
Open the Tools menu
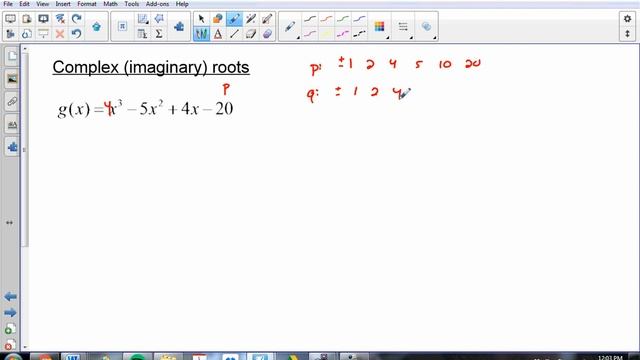pyautogui.click(x=131, y=4)
